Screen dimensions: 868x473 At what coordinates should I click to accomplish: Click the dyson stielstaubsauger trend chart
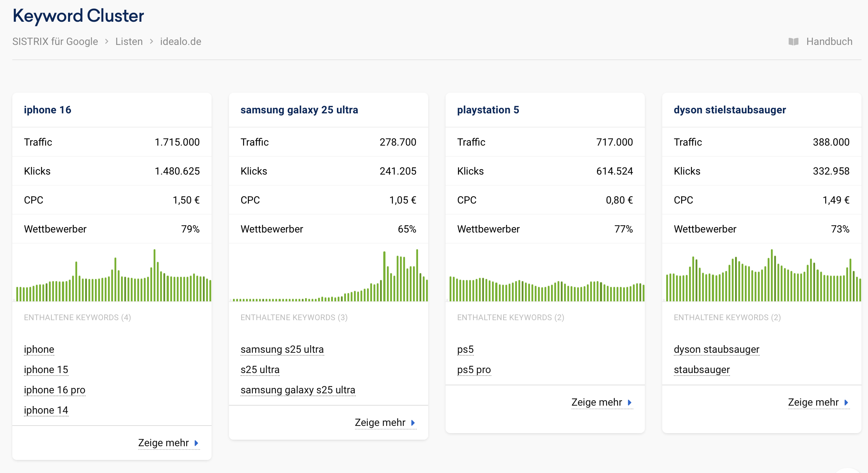(x=762, y=275)
